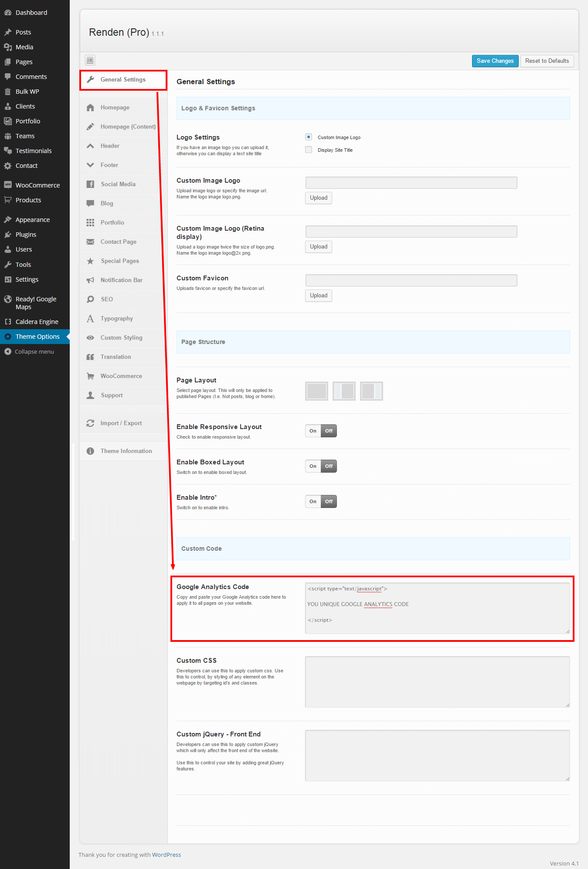This screenshot has width=588, height=869.
Task: Open Appearance in the admin sidebar
Action: click(x=33, y=220)
